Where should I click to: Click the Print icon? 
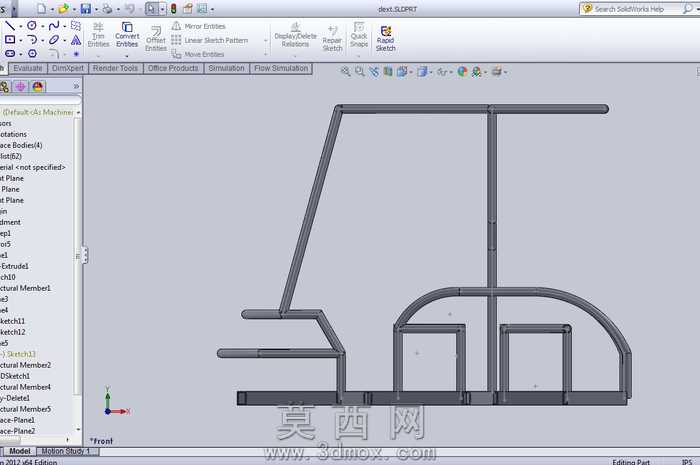(x=107, y=8)
